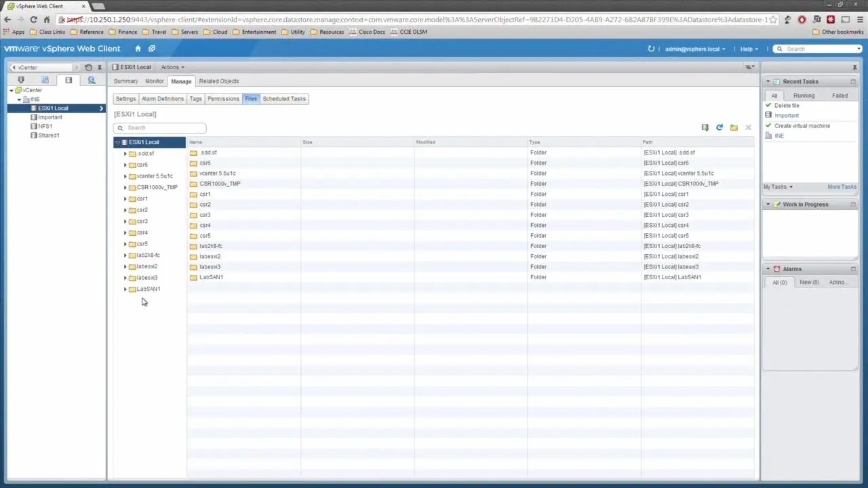Show Failed tasks tab
The width and height of the screenshot is (868, 488).
[840, 96]
